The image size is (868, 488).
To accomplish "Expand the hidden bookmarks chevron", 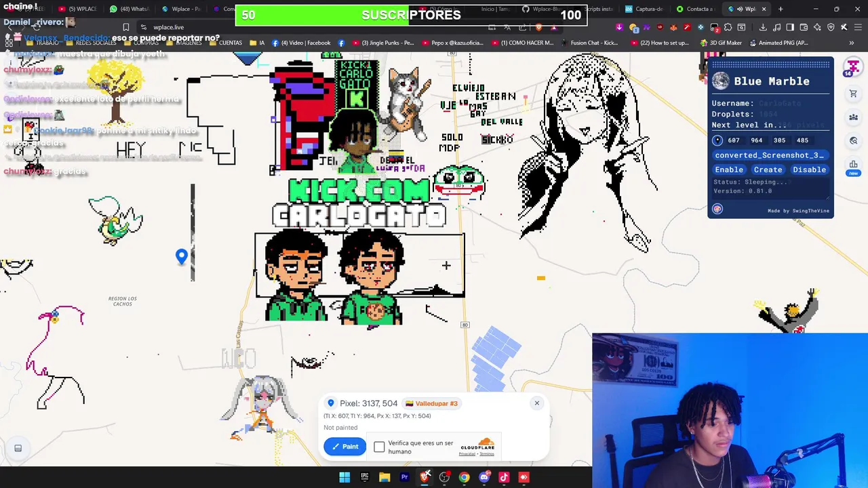I will tap(851, 43).
